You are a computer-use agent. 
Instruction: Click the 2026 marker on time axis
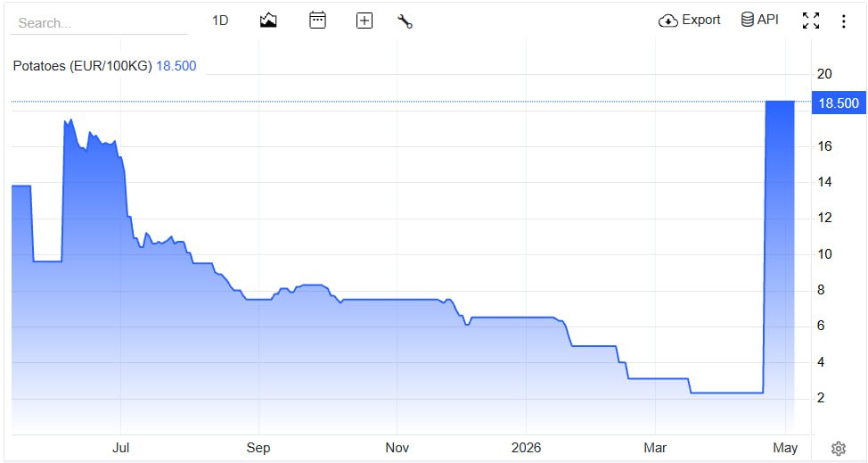(x=526, y=448)
